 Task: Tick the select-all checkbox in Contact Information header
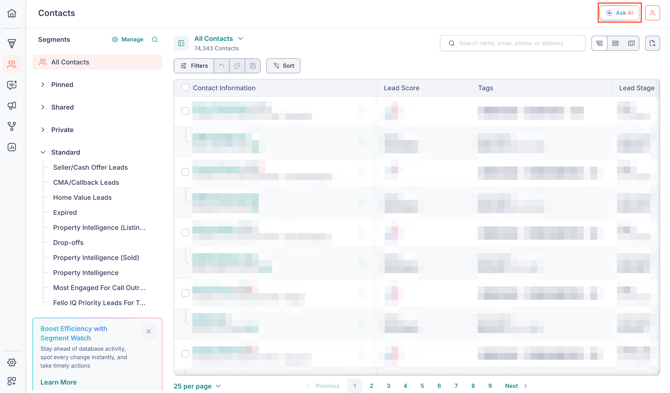pyautogui.click(x=185, y=88)
